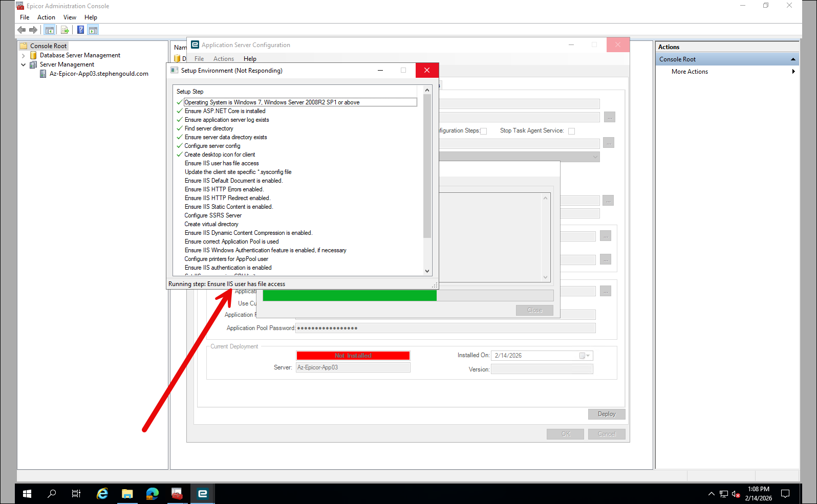Open the Administration Console Help menu
Viewport: 817px width, 504px height.
pos(91,17)
